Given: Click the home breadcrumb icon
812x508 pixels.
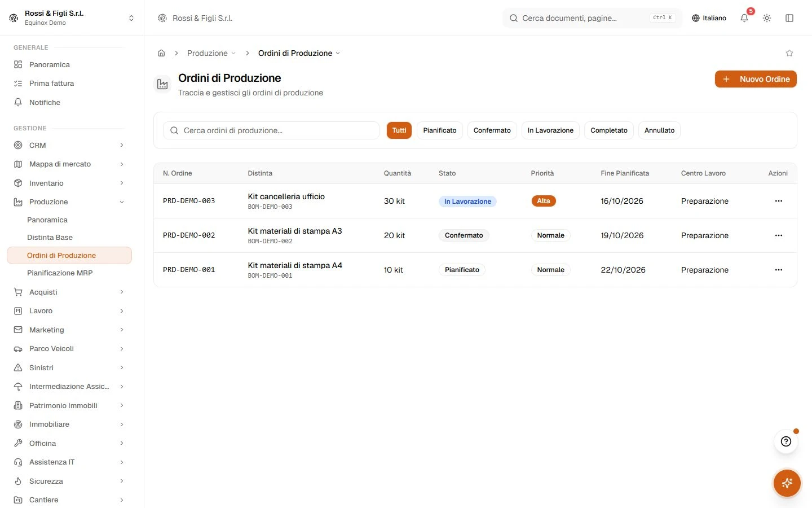Looking at the screenshot, I should [x=161, y=53].
